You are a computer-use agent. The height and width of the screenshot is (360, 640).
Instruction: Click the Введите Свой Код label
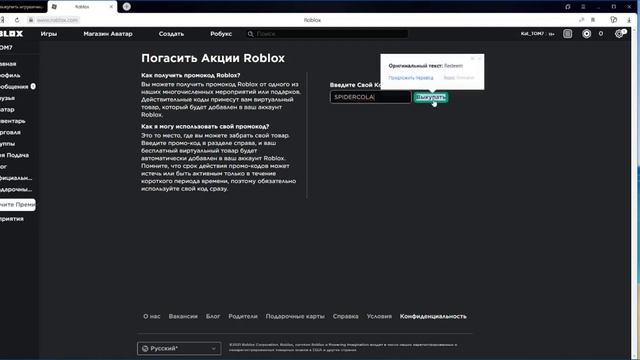tap(355, 85)
